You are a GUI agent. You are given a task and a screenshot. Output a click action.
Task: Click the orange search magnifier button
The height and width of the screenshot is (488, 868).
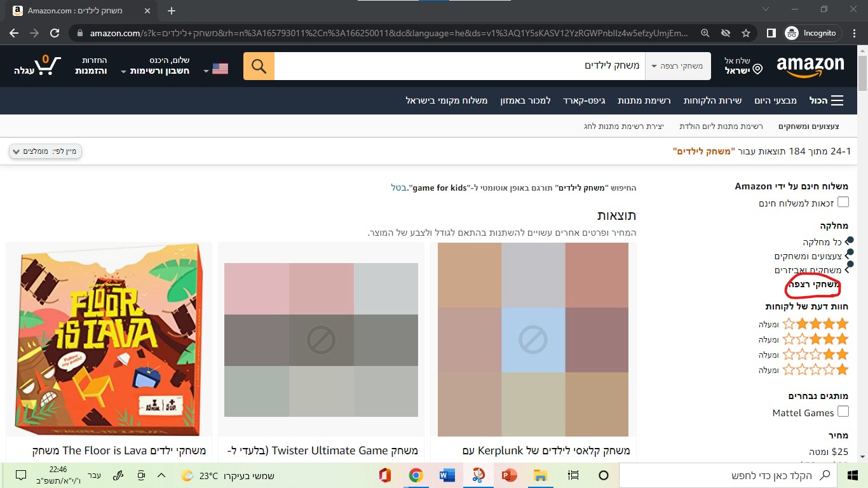pos(259,66)
